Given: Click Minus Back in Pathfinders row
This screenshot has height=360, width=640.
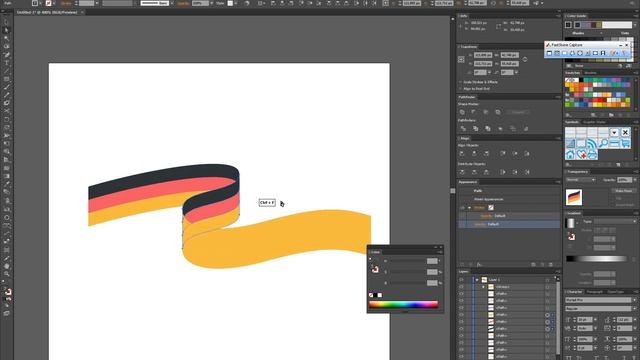Looking at the screenshot, I should 526,129.
